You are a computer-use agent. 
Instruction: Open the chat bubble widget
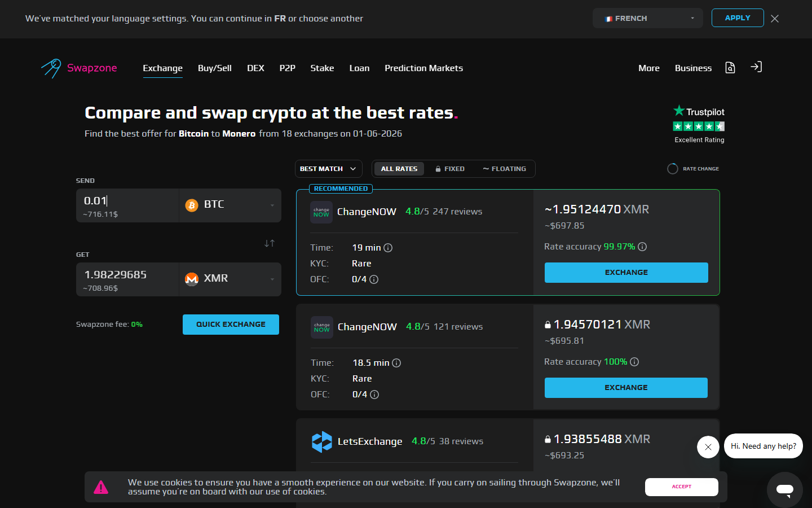785,490
